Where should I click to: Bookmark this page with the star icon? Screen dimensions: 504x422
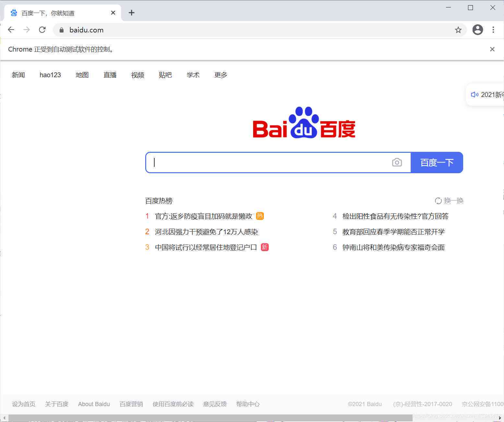458,30
